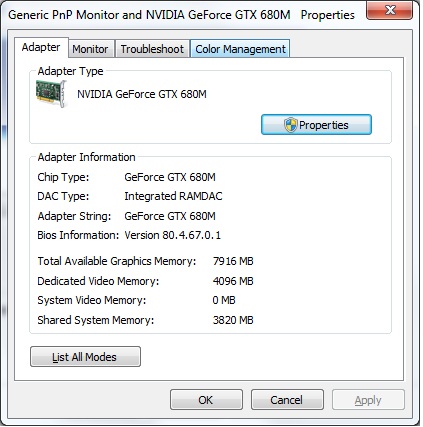The height and width of the screenshot is (427, 423).
Task: Click the NVIDIA GeForce GTX 680M adapter name
Action: click(x=142, y=94)
